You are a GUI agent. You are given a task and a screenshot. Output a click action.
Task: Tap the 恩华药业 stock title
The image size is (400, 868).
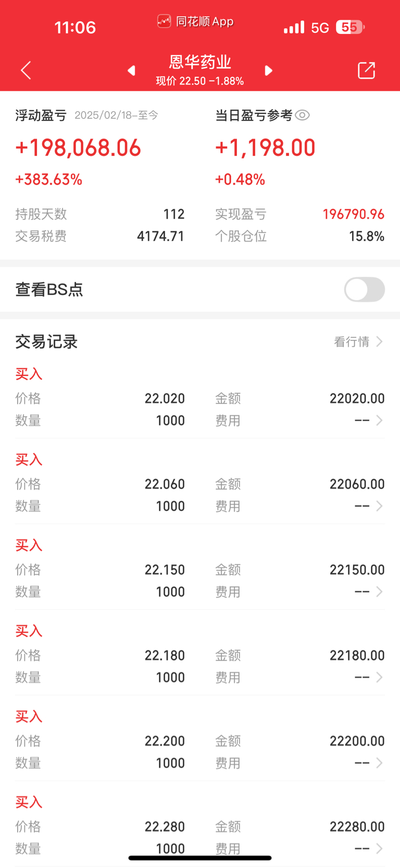(x=200, y=62)
